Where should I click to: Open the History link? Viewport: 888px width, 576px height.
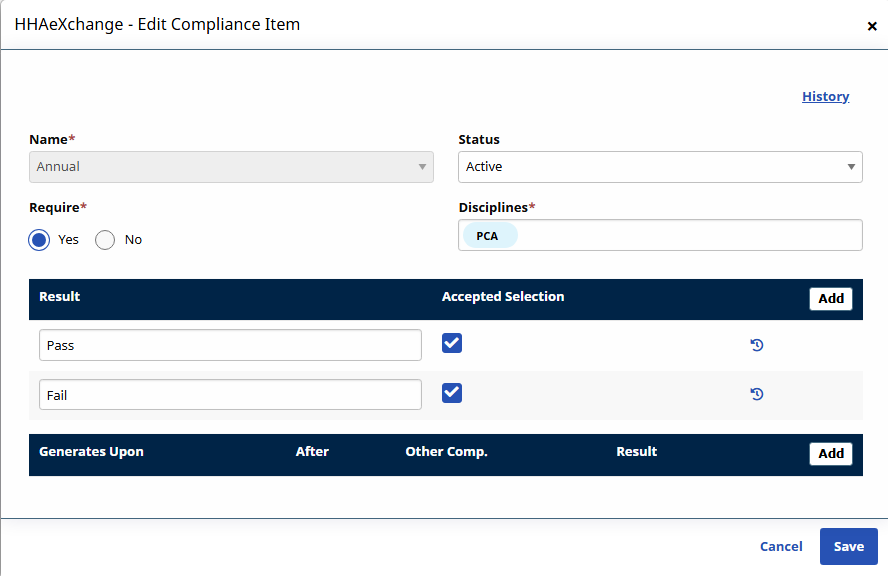coord(825,96)
